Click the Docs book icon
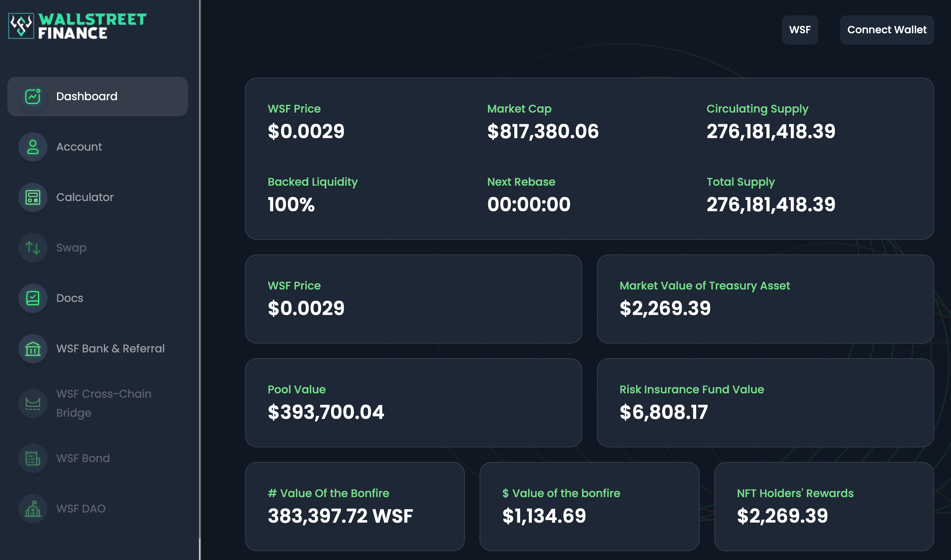The height and width of the screenshot is (560, 951). pos(33,298)
